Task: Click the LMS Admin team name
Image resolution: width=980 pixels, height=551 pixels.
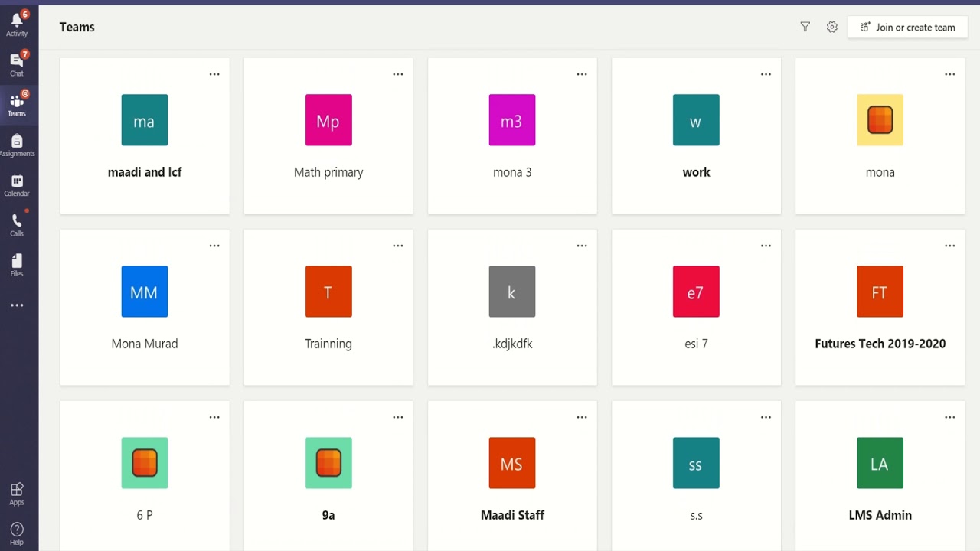Action: [x=880, y=515]
